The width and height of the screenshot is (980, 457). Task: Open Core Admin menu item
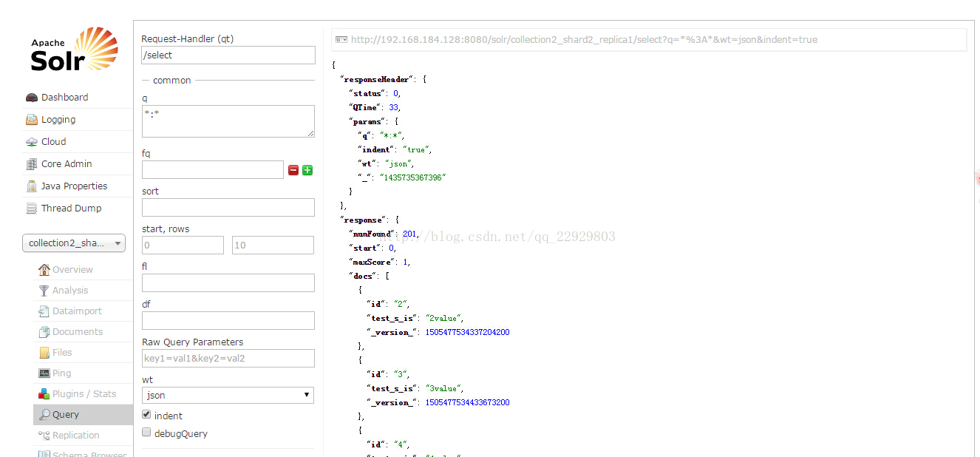pyautogui.click(x=67, y=164)
